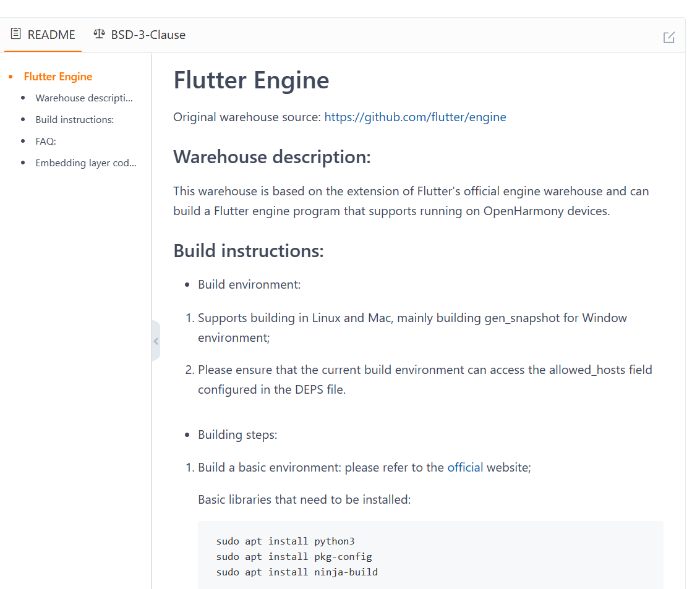700x589 pixels.
Task: Click the Basic libraries that need to be installed text
Action: pos(304,499)
